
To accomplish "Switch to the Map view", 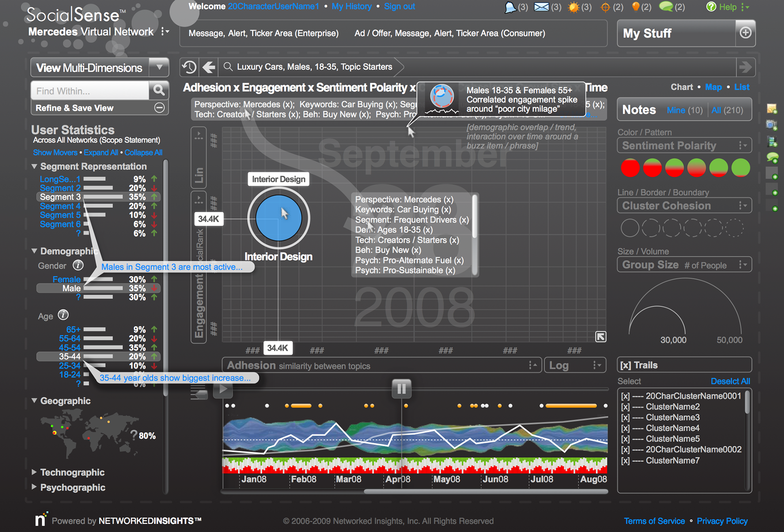I will coord(713,87).
